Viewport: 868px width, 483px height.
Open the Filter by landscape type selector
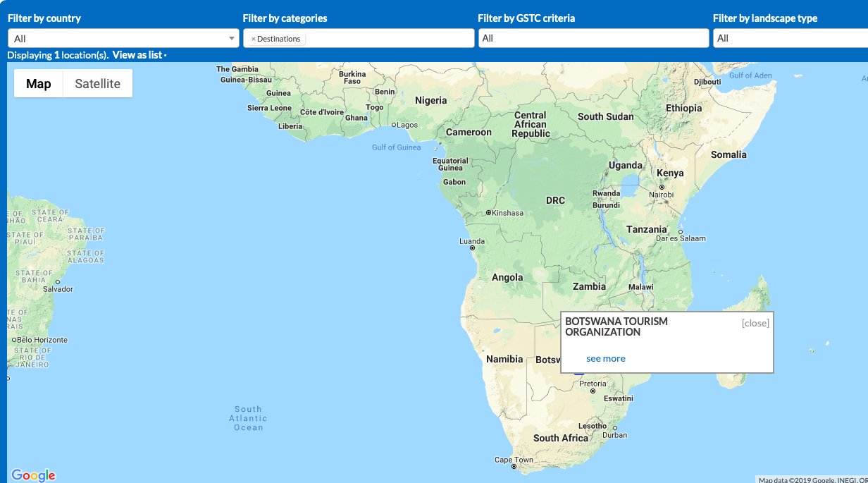(x=790, y=38)
